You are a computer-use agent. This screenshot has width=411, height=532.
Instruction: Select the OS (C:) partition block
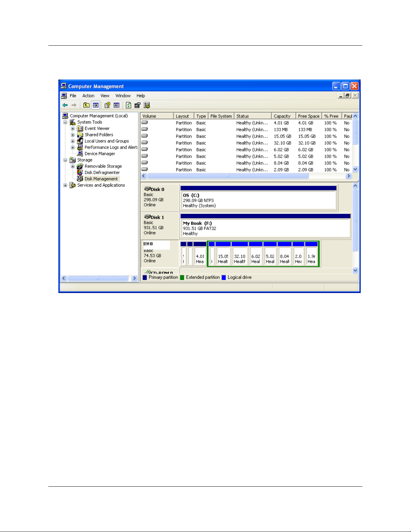(258, 197)
